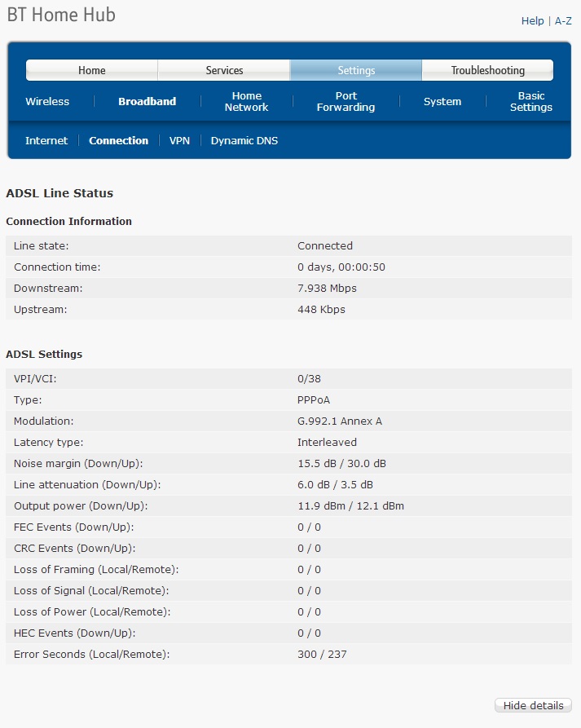Screen dimensions: 581x728
Task: Go to Wireless settings
Action: click(47, 101)
